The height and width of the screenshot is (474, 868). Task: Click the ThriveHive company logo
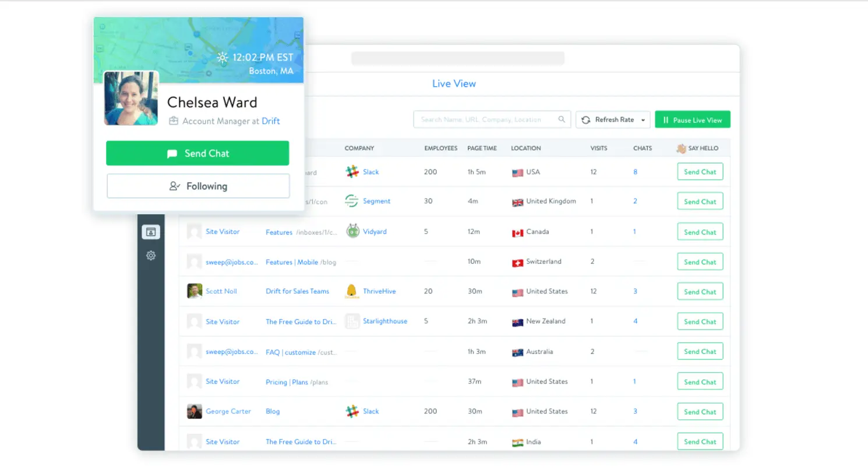coord(352,291)
